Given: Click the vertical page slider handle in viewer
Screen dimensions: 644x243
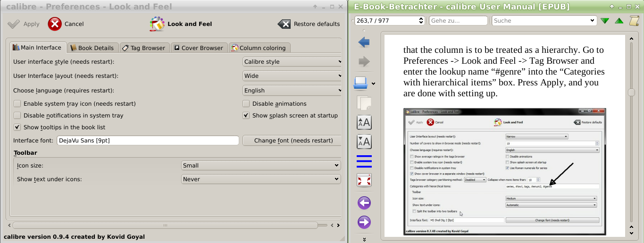Looking at the screenshot, I should pos(632,92).
